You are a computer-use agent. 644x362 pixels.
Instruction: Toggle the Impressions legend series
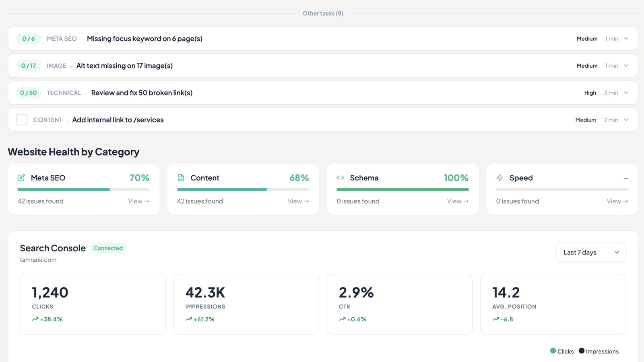tap(599, 351)
